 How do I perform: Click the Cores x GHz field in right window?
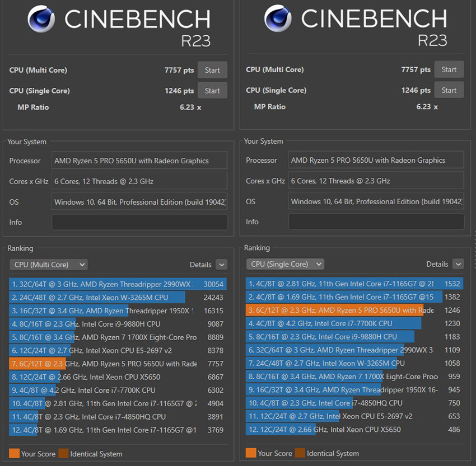tap(375, 180)
